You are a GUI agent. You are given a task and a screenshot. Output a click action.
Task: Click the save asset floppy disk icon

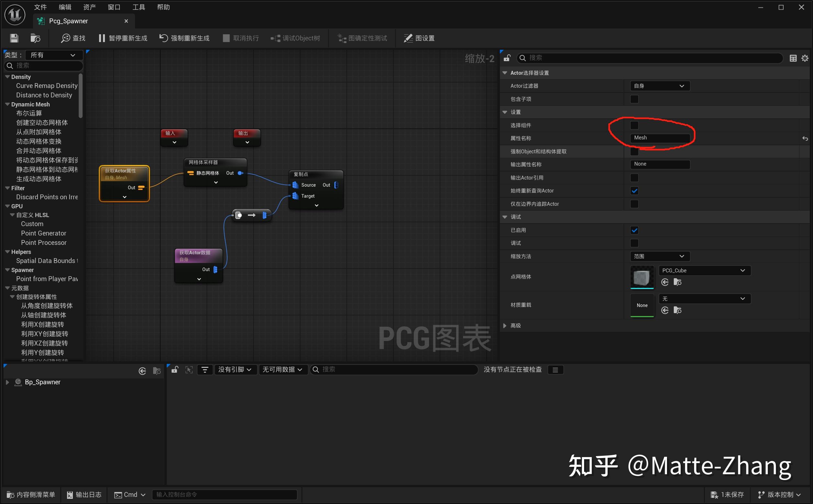tap(14, 38)
